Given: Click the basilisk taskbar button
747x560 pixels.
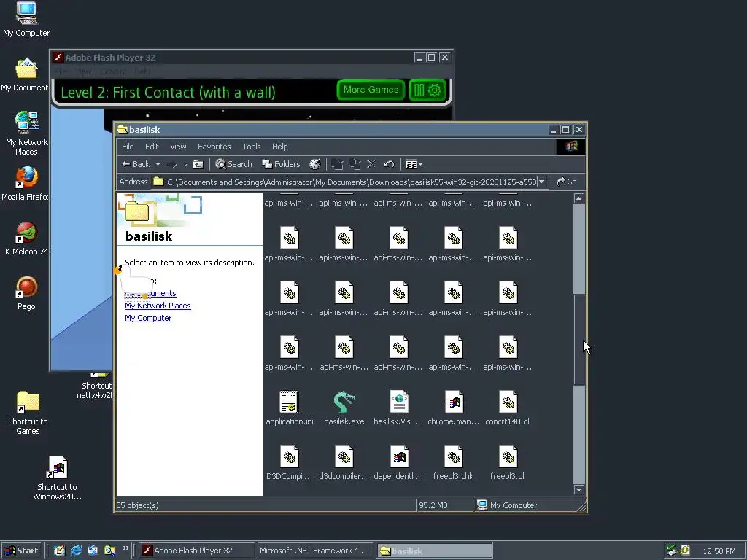Looking at the screenshot, I should (435, 551).
